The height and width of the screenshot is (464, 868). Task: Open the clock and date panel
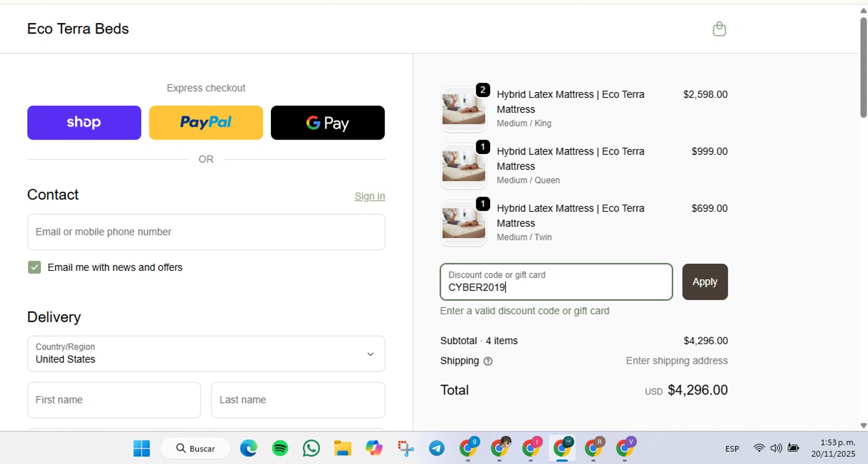pos(833,448)
